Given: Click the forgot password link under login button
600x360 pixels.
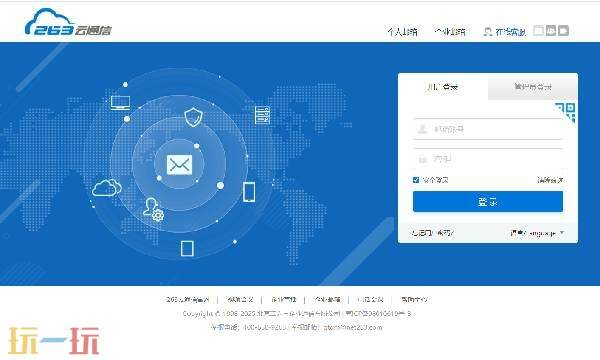Looking at the screenshot, I should (433, 233).
